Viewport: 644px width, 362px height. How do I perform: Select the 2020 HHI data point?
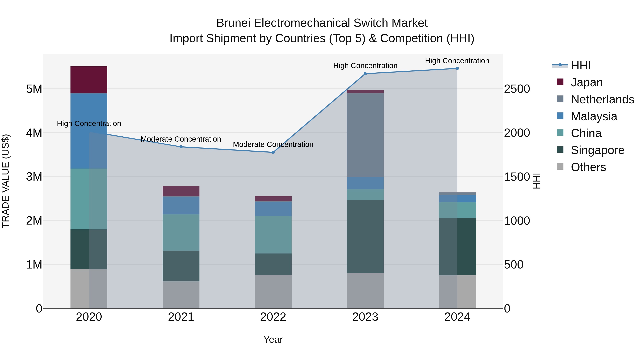89,133
